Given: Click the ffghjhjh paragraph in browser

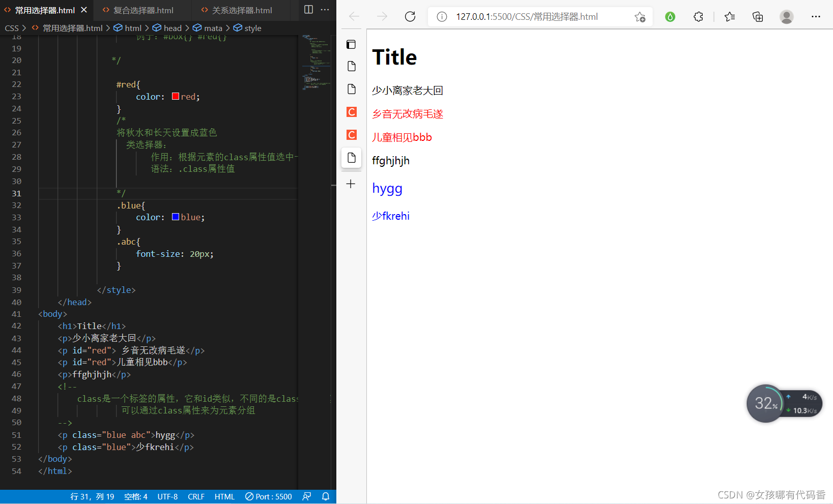Looking at the screenshot, I should tap(391, 161).
